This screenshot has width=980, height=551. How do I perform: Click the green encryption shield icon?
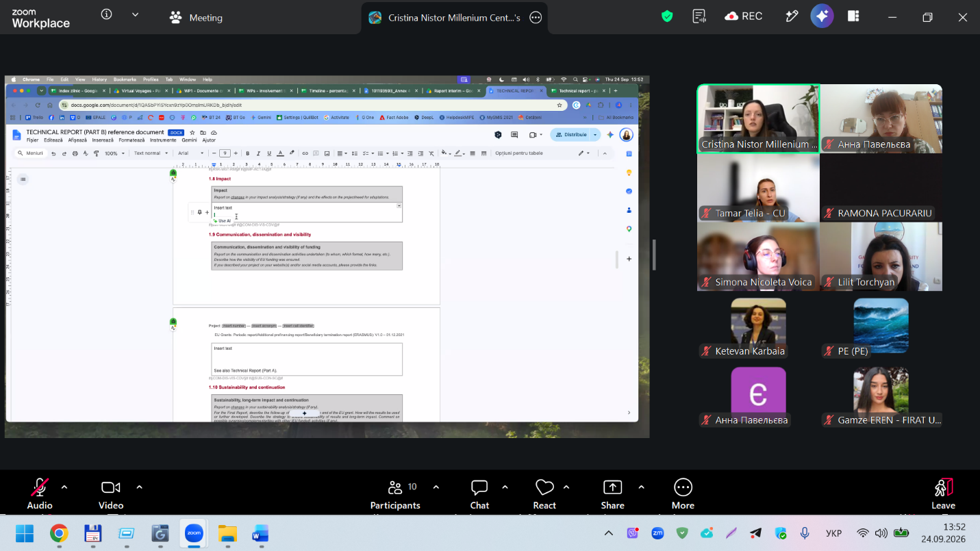point(667,16)
